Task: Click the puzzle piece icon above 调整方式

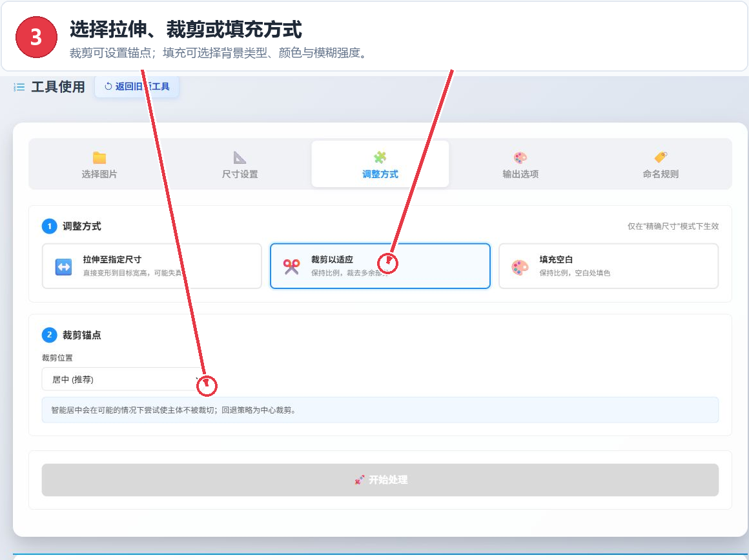Action: (x=380, y=157)
